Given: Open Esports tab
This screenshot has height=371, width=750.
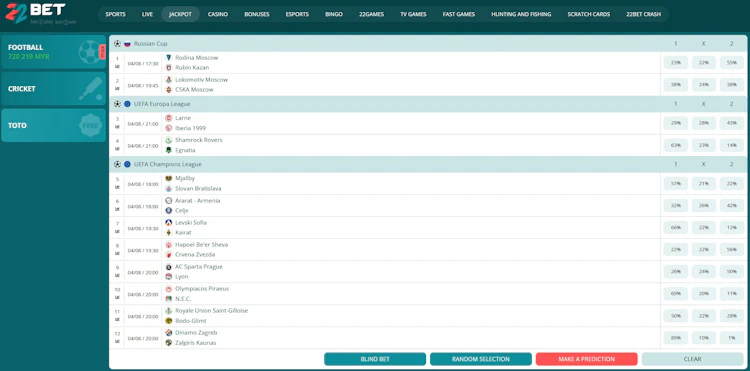Looking at the screenshot, I should pos(297,14).
